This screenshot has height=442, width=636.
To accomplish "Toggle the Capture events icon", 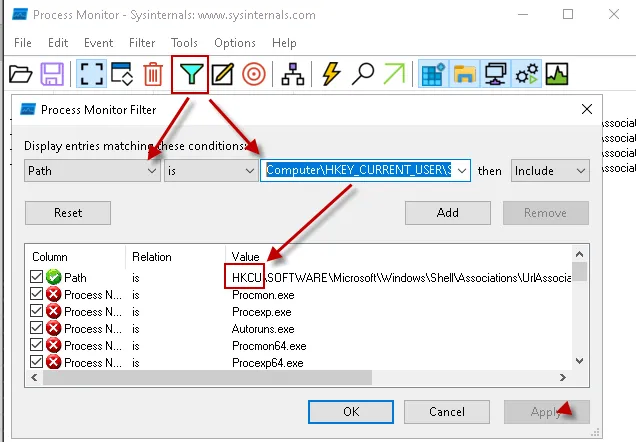I will click(x=90, y=74).
